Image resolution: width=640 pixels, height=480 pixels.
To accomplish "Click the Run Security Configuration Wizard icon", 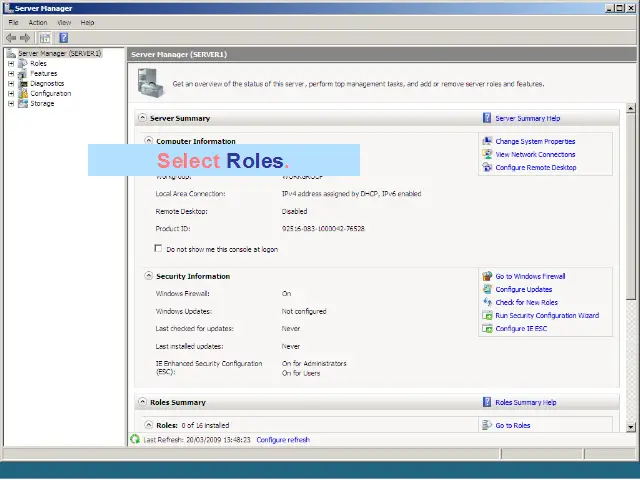I will [487, 316].
